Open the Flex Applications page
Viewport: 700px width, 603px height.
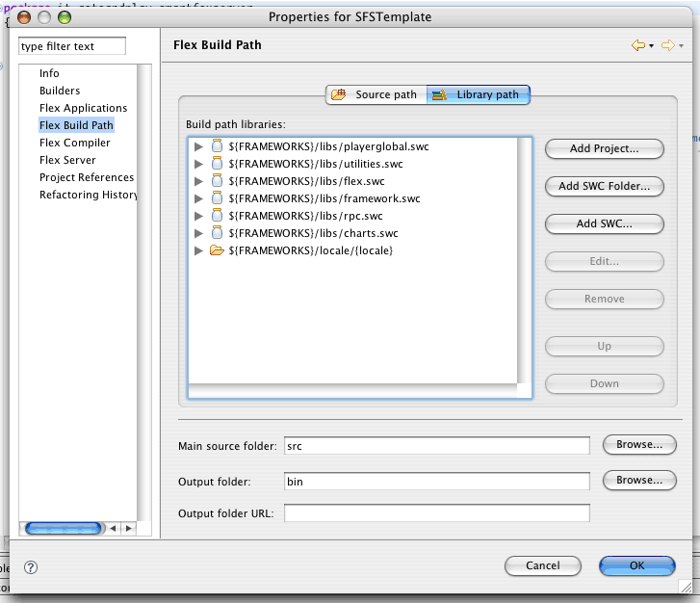[x=83, y=108]
